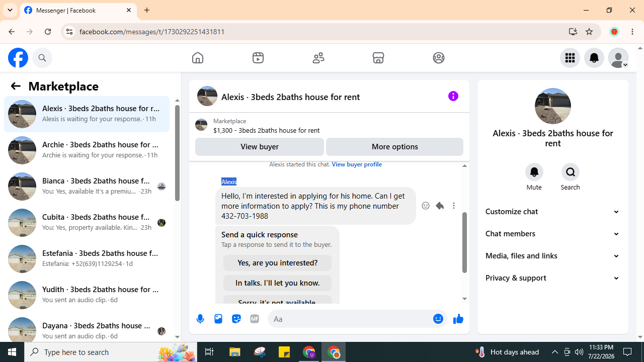Open the Alexis conversation
644x362 pixels.
[x=87, y=114]
